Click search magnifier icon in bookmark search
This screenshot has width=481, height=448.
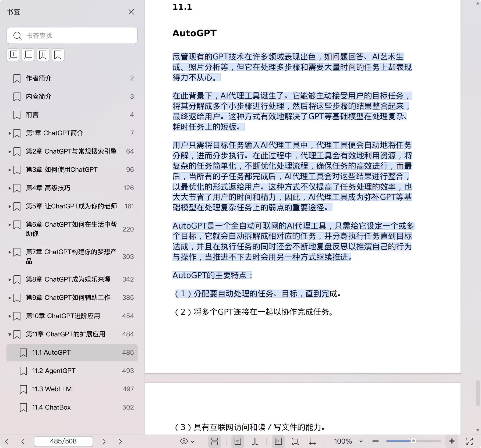click(17, 35)
